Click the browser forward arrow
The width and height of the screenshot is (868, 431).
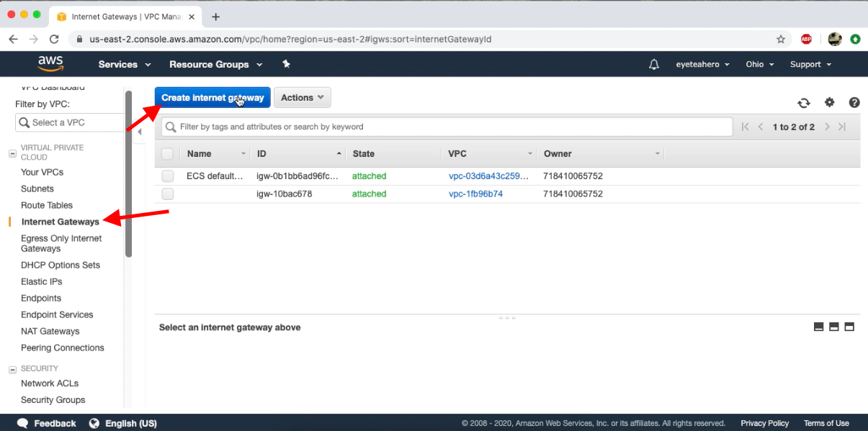coord(33,39)
